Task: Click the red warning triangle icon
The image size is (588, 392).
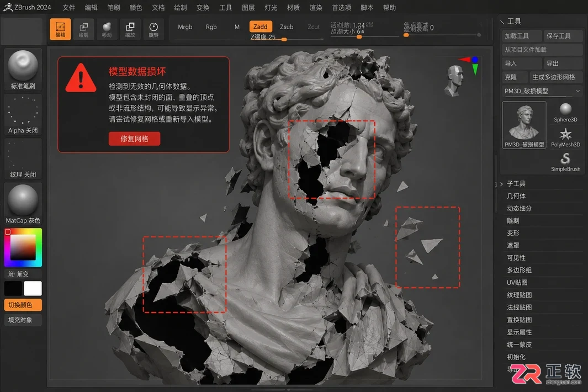Action: pyautogui.click(x=81, y=78)
